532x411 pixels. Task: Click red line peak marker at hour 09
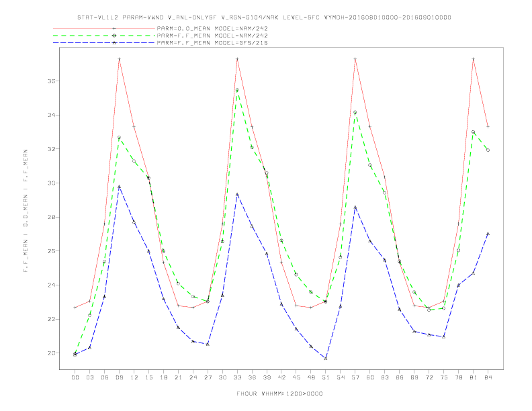pos(119,59)
